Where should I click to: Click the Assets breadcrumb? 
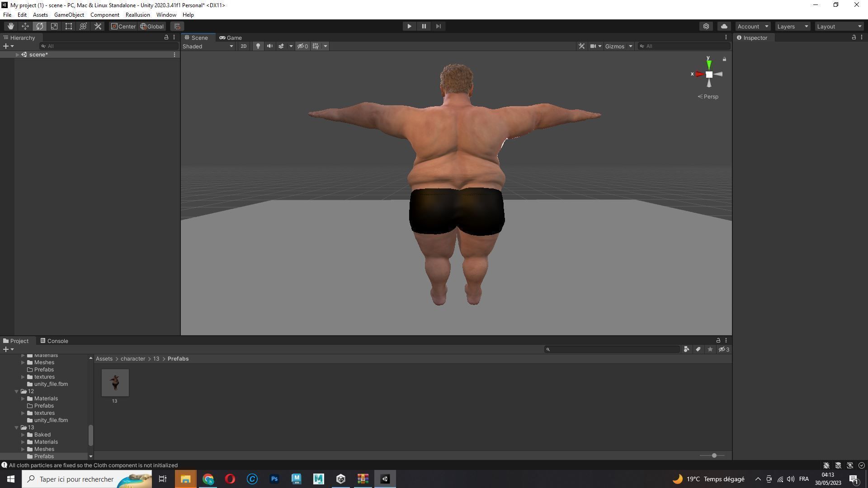[x=104, y=359]
